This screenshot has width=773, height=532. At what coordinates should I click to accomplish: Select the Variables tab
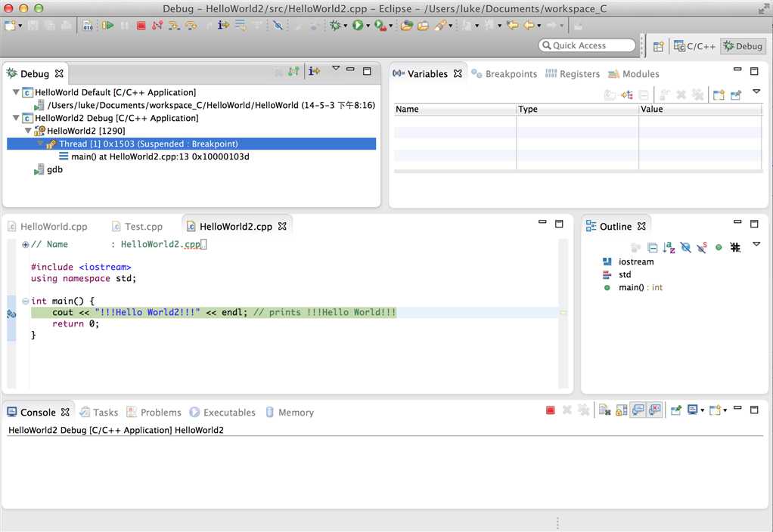click(427, 73)
